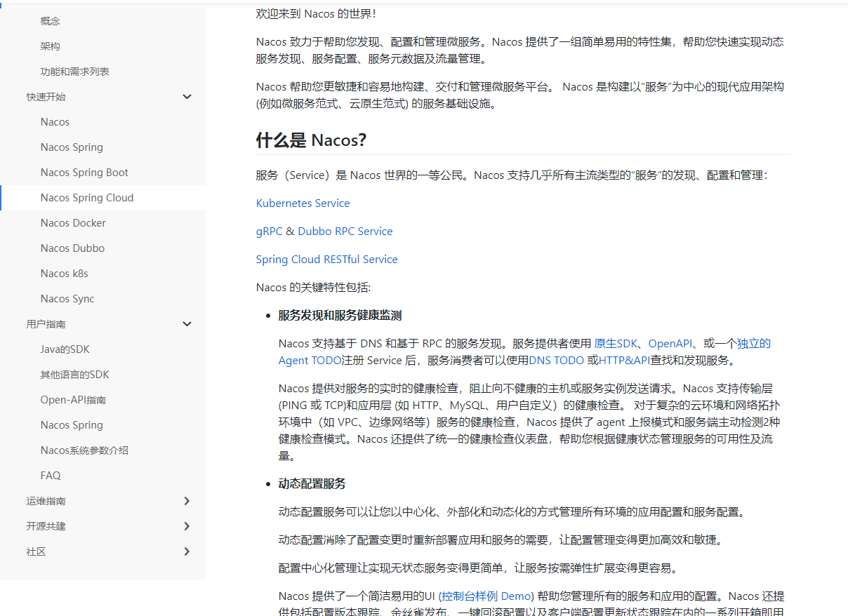Viewport: 848px width, 616px height.
Task: Open the DNS TODO link
Action: (x=557, y=361)
